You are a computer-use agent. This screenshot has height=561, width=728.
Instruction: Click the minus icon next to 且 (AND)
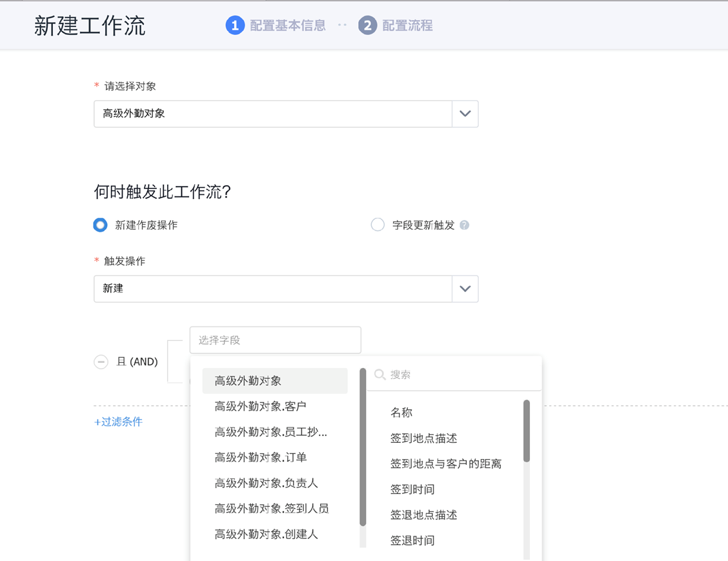(x=101, y=362)
